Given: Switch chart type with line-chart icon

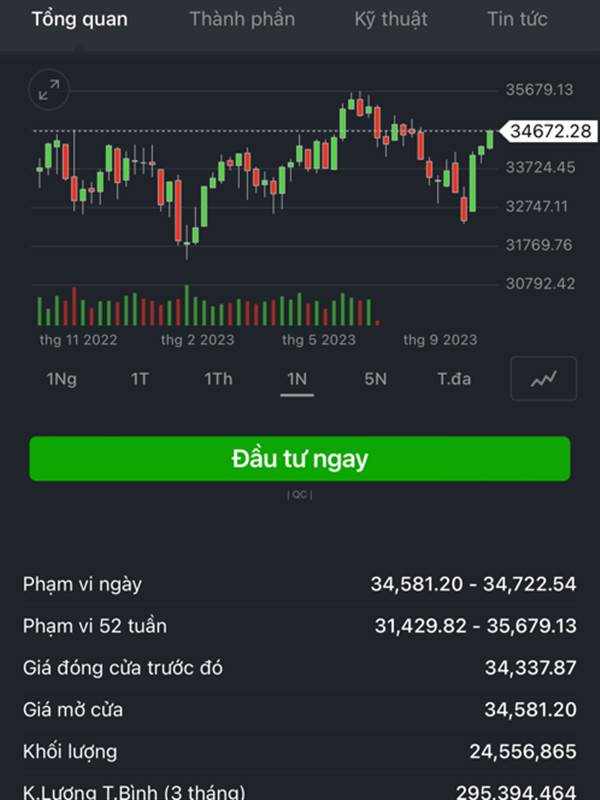Looking at the screenshot, I should click(543, 379).
